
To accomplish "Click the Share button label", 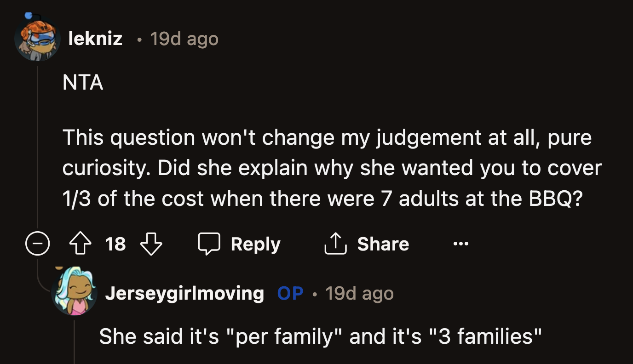I will pos(383,244).
